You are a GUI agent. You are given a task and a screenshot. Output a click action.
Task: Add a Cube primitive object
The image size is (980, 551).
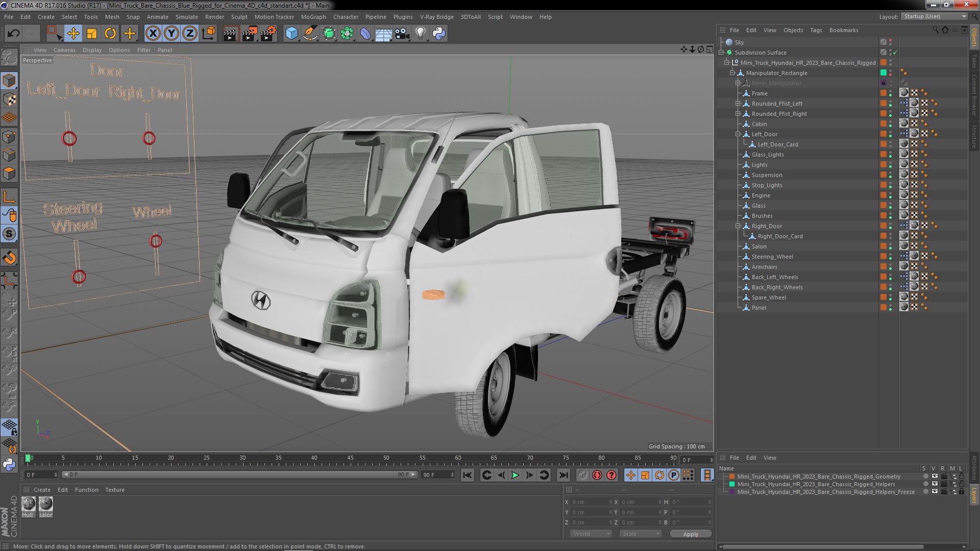click(x=291, y=34)
